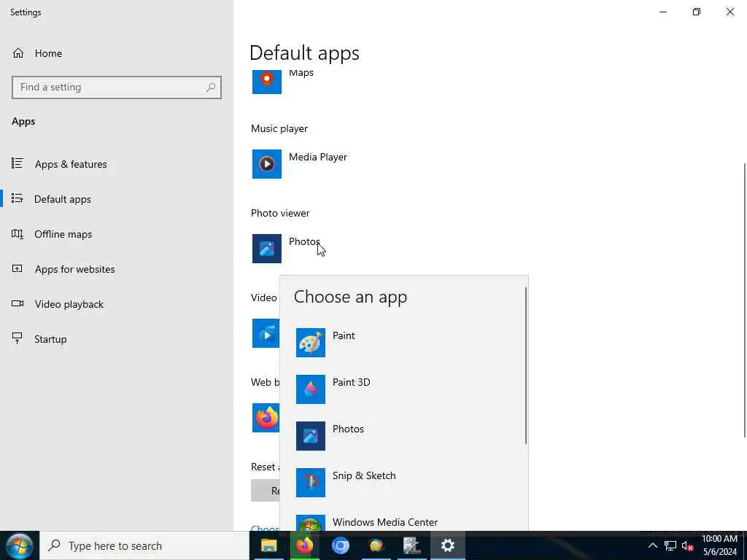Focus the Find a setting search box
Image resolution: width=747 pixels, height=560 pixels.
117,87
